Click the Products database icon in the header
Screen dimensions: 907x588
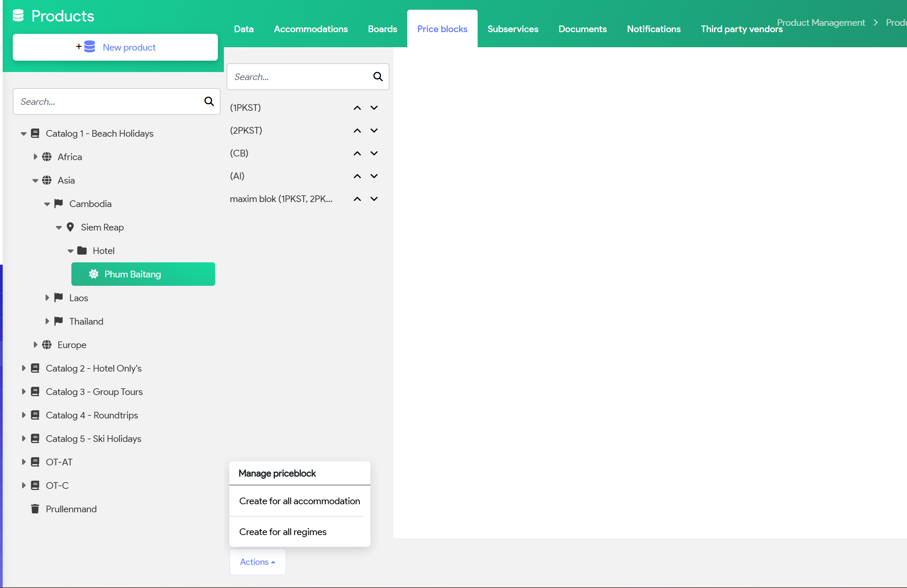[x=18, y=16]
